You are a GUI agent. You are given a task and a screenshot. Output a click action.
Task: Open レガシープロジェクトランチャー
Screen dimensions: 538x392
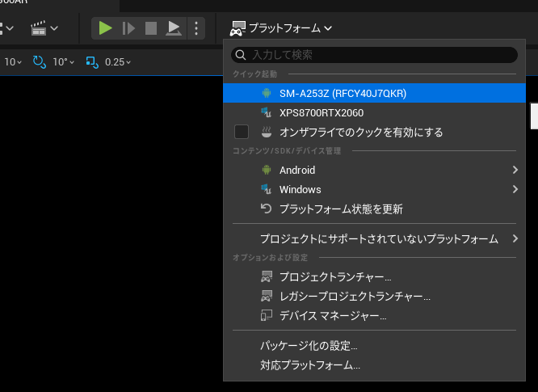coord(354,297)
